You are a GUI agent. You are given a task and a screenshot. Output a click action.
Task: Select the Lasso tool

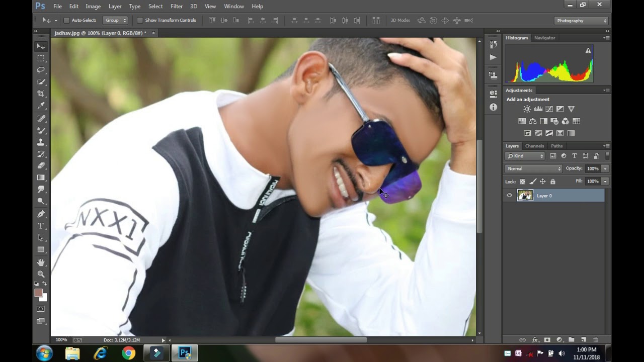[x=41, y=70]
